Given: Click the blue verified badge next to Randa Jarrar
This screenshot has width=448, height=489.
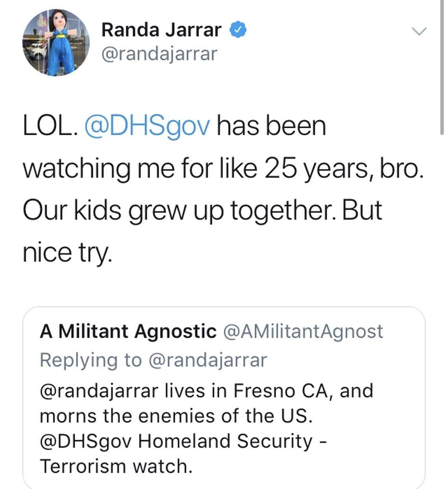Looking at the screenshot, I should (238, 29).
